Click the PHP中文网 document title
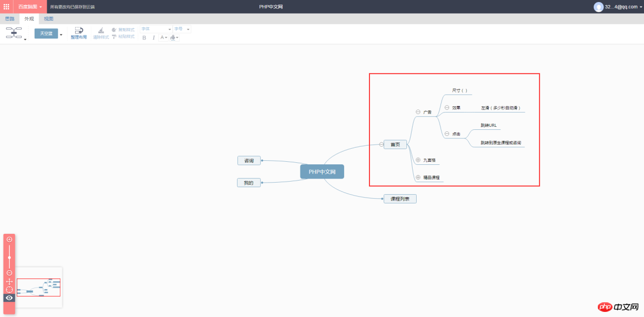 point(270,7)
